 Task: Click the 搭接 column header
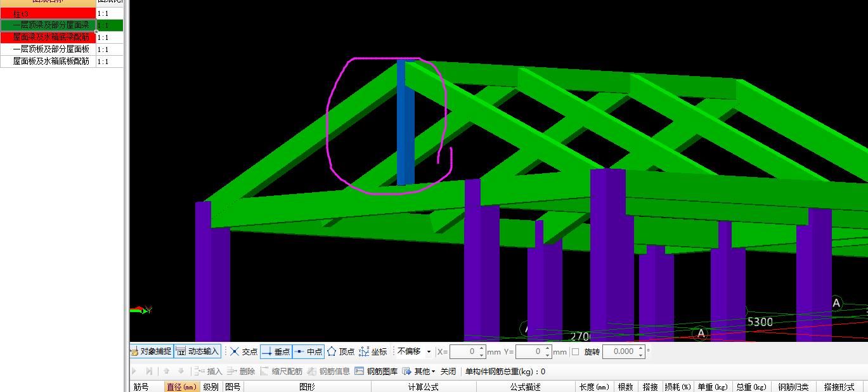coord(651,387)
